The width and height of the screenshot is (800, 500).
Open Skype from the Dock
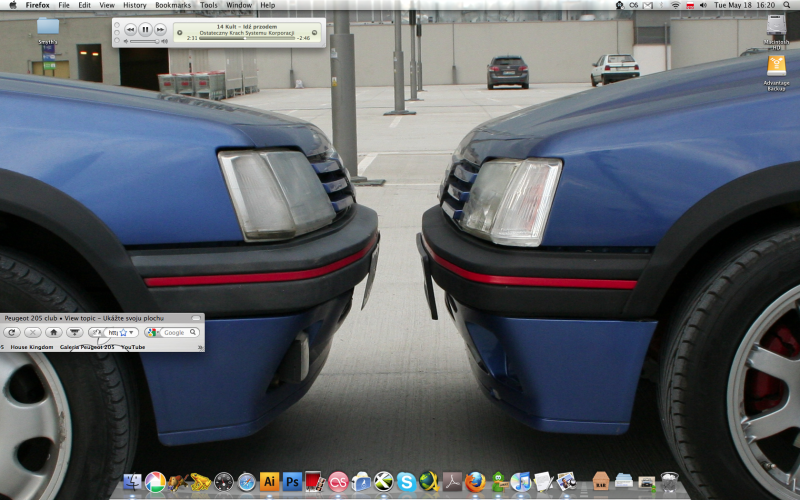click(x=405, y=482)
